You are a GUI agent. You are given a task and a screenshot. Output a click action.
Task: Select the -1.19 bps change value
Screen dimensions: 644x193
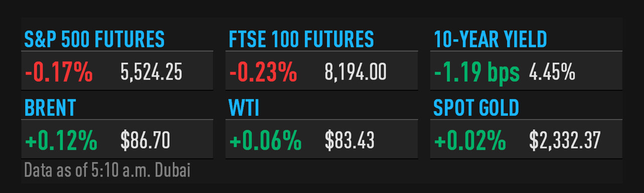pos(477,73)
